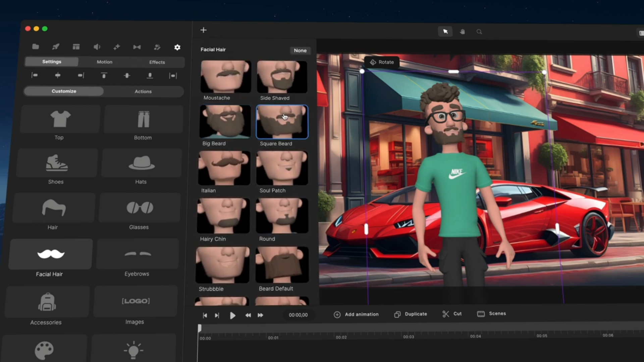Open the Eyebrows category
Viewport: 644px width, 362px height.
(x=138, y=254)
